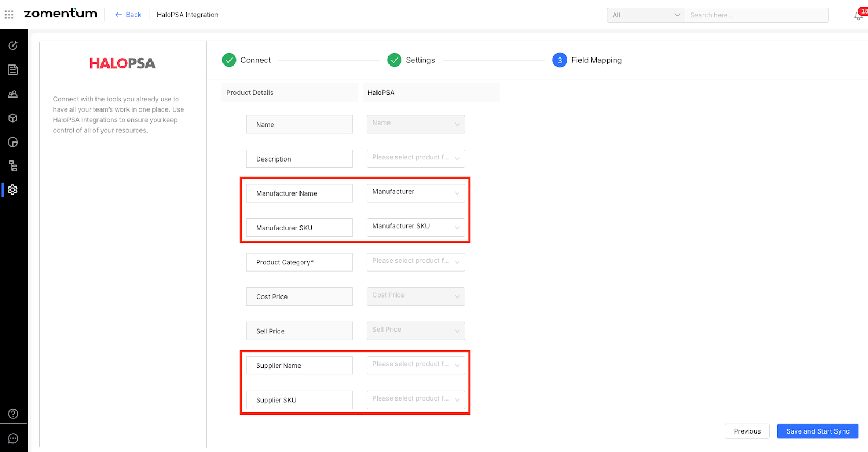Open the HaloPSA field dropdown for Description
Screen dimensions: 868x452
[416, 159]
